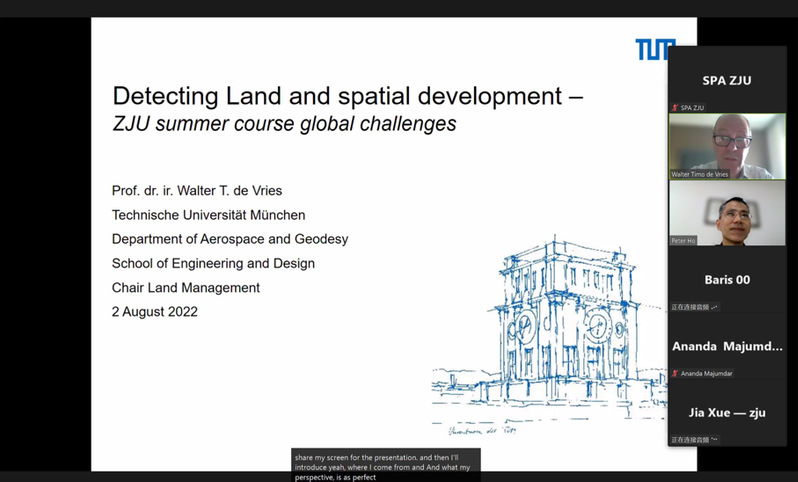The image size is (798, 482).
Task: Click muted microphone icon beside SPA ZJU label
Action: (x=674, y=107)
